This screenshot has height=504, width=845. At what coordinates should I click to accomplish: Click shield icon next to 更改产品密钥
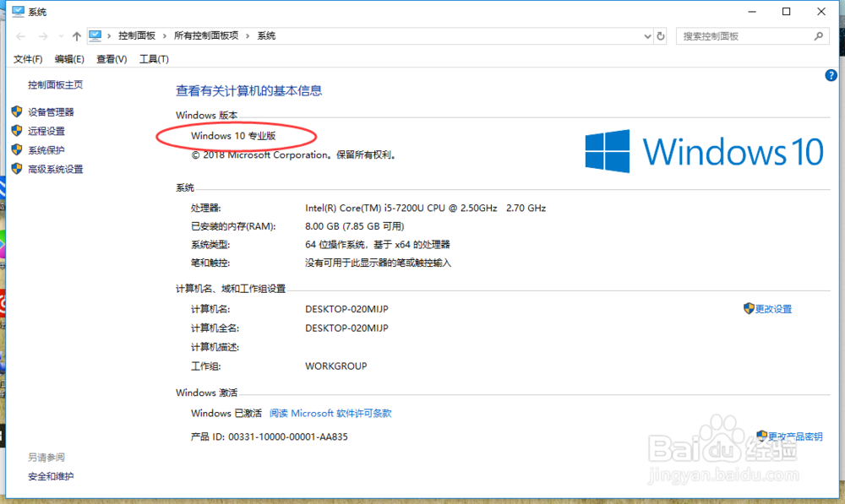pyautogui.click(x=761, y=436)
